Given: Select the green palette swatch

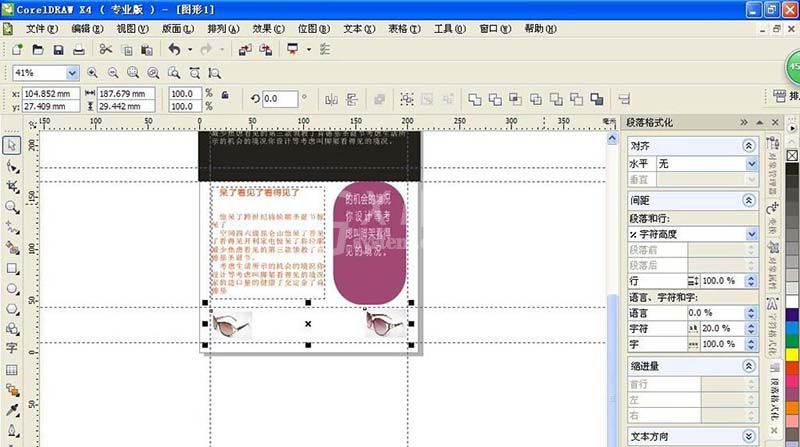Looking at the screenshot, I should point(792,341).
